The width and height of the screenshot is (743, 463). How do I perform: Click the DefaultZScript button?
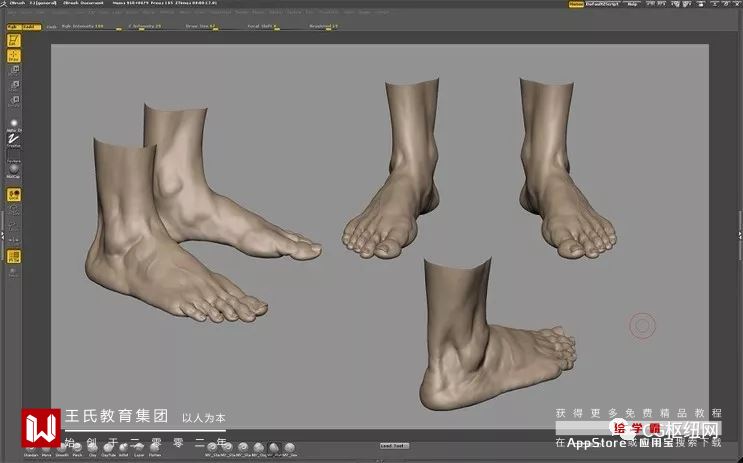coord(602,4)
